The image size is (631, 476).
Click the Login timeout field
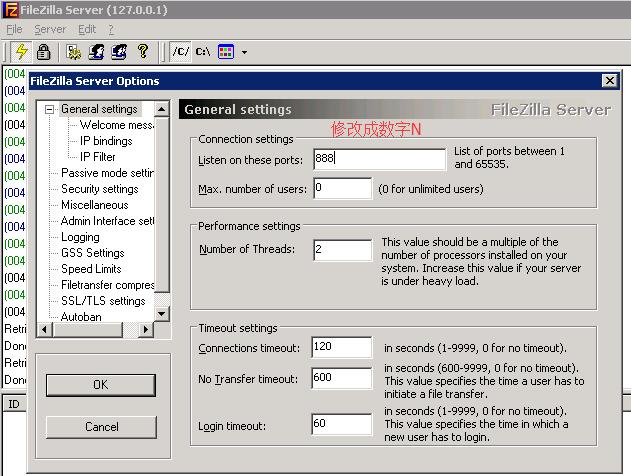(x=342, y=424)
